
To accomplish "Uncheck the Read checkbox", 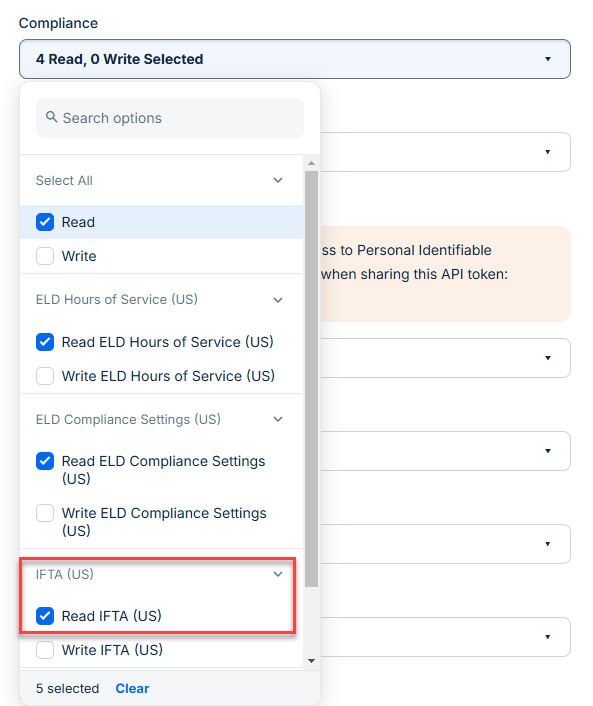I will tap(45, 222).
